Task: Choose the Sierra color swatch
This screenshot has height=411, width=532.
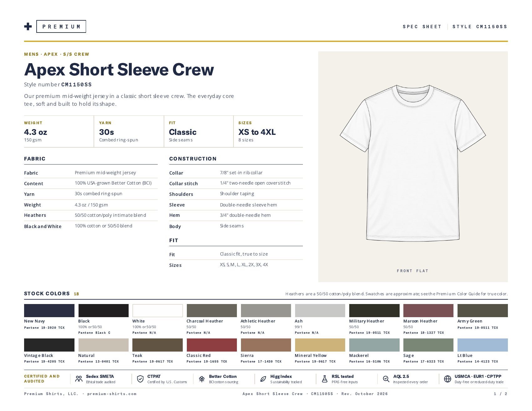Action: [x=266, y=345]
